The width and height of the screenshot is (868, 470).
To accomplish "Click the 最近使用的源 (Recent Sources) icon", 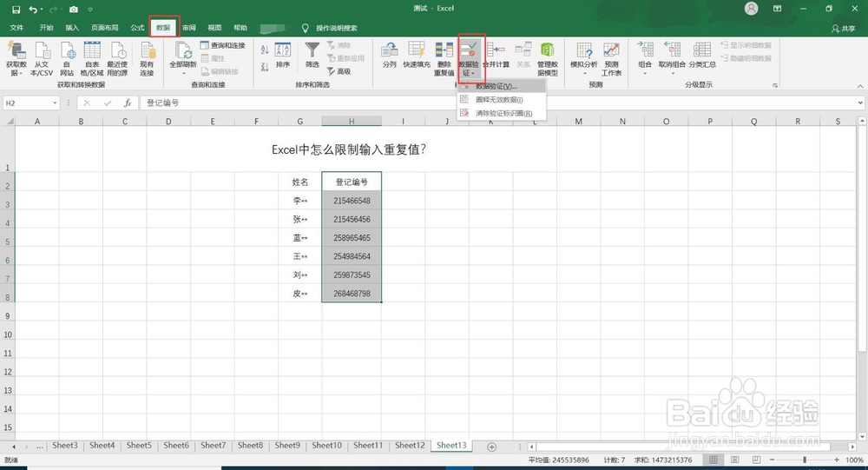I will [117, 58].
